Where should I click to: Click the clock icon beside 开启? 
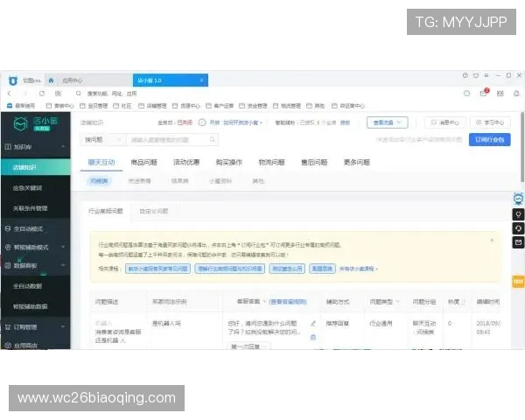pos(202,122)
